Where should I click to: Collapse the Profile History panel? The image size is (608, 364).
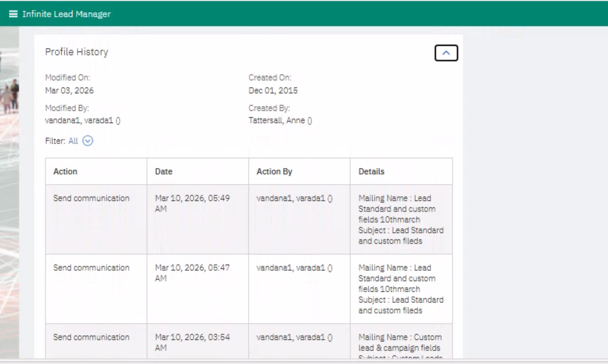coord(446,53)
